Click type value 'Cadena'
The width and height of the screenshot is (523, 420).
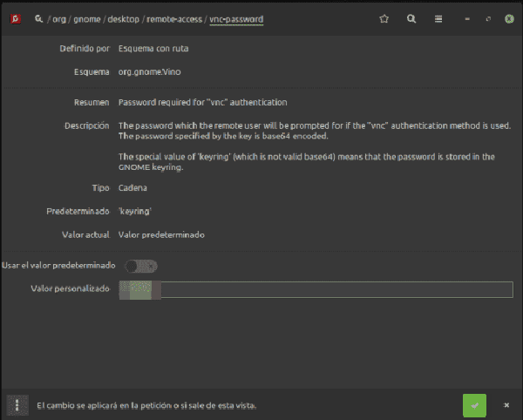(132, 188)
